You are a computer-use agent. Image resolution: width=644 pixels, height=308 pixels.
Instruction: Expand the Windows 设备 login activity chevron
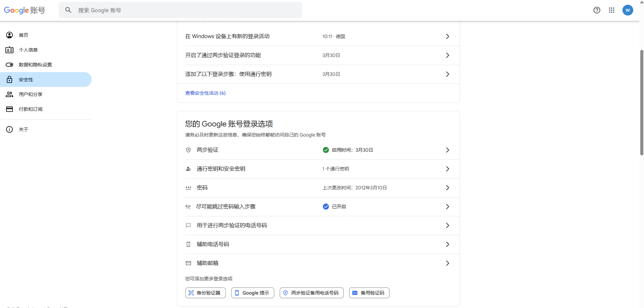tap(448, 36)
